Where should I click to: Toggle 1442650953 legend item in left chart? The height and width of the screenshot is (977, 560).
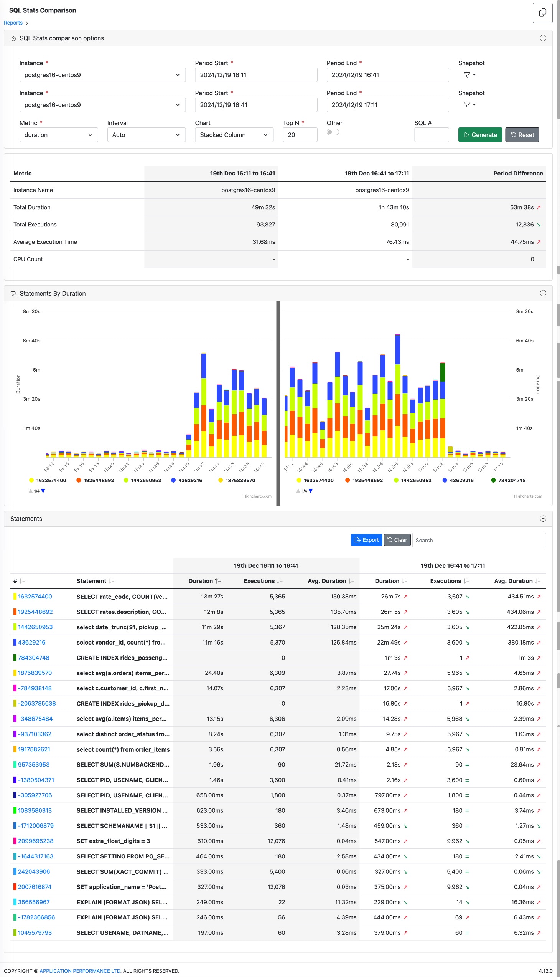click(142, 480)
